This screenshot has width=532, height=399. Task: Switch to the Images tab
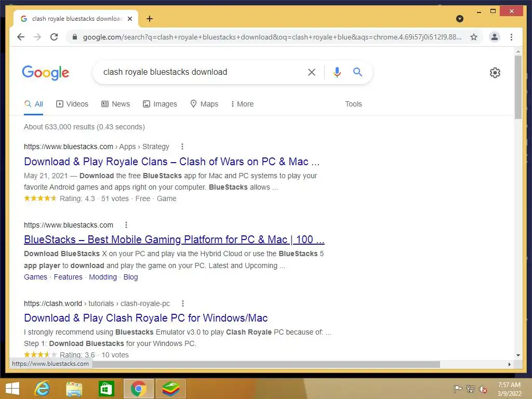pos(160,104)
